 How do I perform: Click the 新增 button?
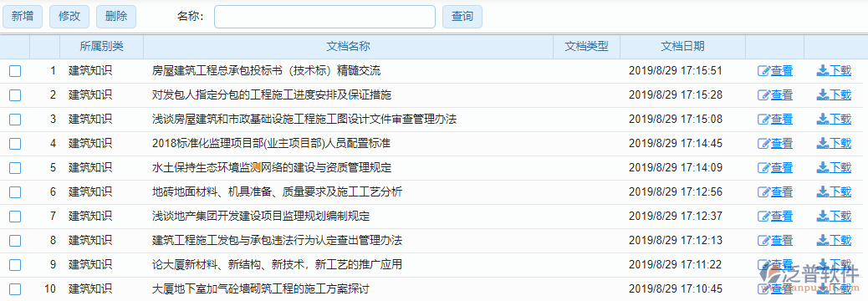23,17
